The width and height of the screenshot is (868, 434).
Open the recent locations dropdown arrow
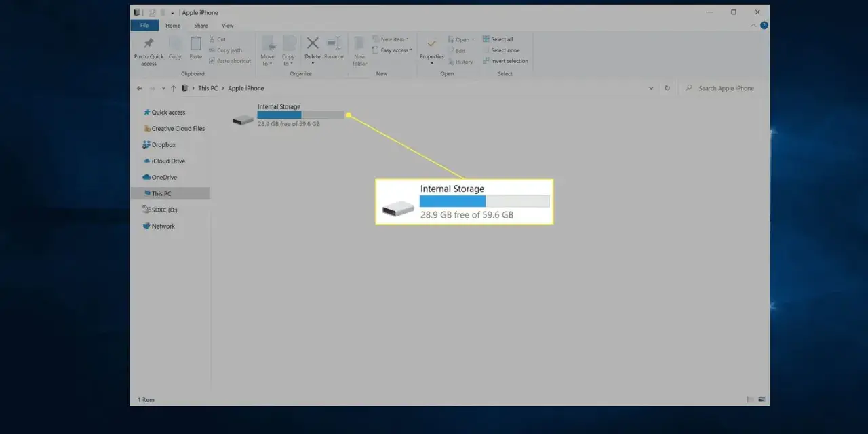(163, 88)
